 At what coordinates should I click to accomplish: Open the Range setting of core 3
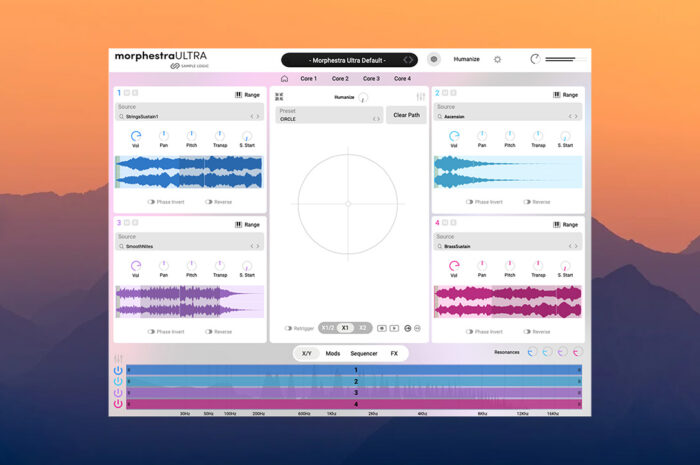point(247,224)
